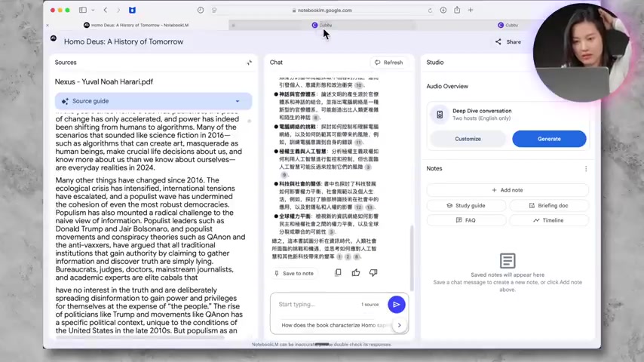The height and width of the screenshot is (362, 644).
Task: Collapse the Source guide dropdown
Action: (238, 101)
